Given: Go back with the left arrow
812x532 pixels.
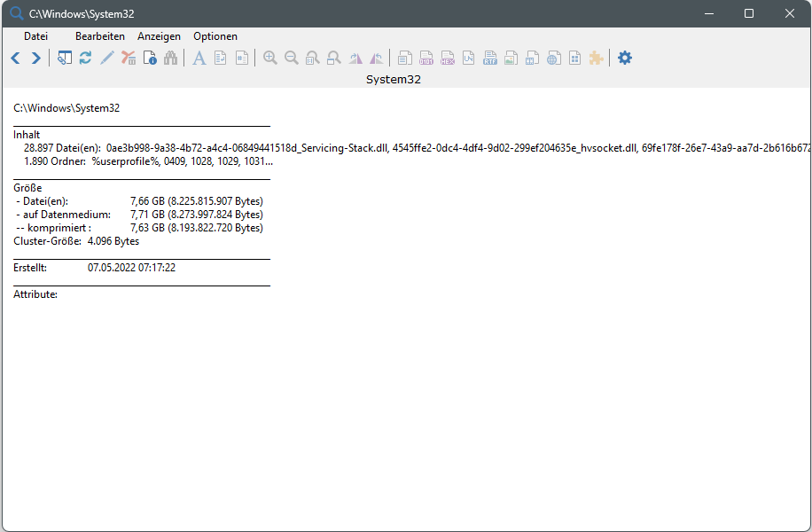Looking at the screenshot, I should point(16,58).
